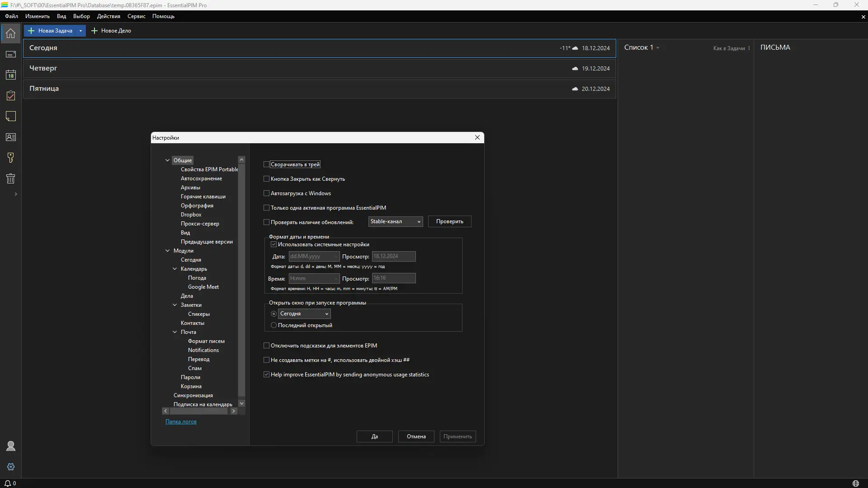
Task: Click the settings tree vertical scrollbar
Action: (241, 280)
